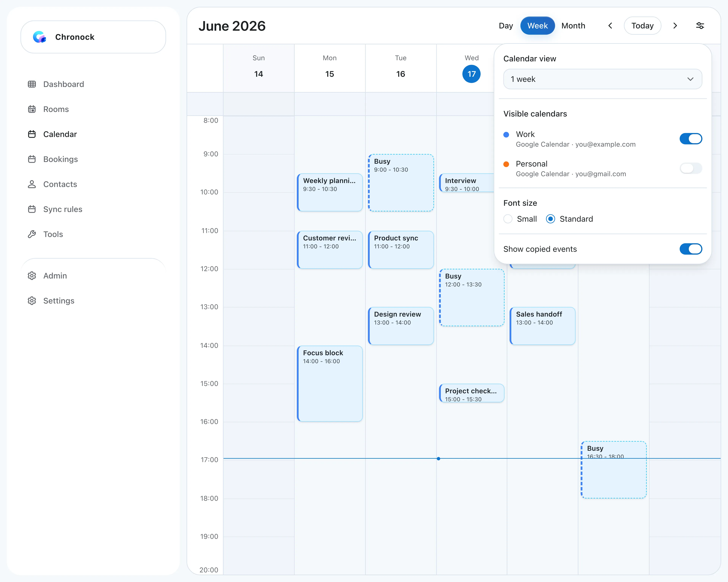Image resolution: width=728 pixels, height=582 pixels.
Task: Click the Rooms calendar icon
Action: (32, 109)
